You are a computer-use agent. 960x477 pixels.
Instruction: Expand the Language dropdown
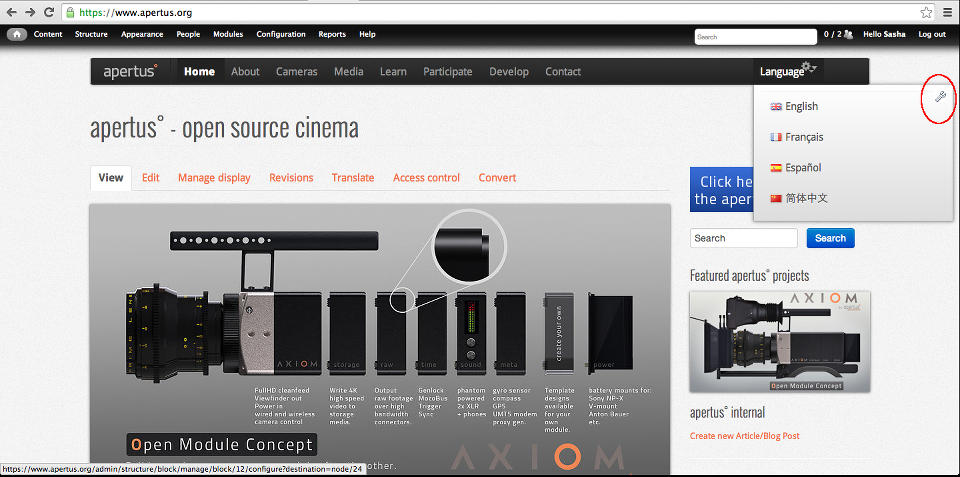(x=782, y=72)
